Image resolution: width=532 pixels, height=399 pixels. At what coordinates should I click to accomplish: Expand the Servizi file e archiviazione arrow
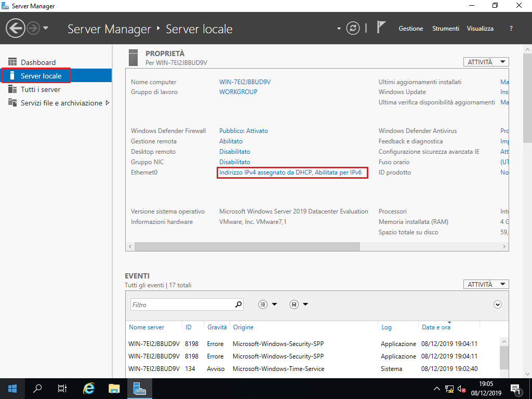(108, 102)
